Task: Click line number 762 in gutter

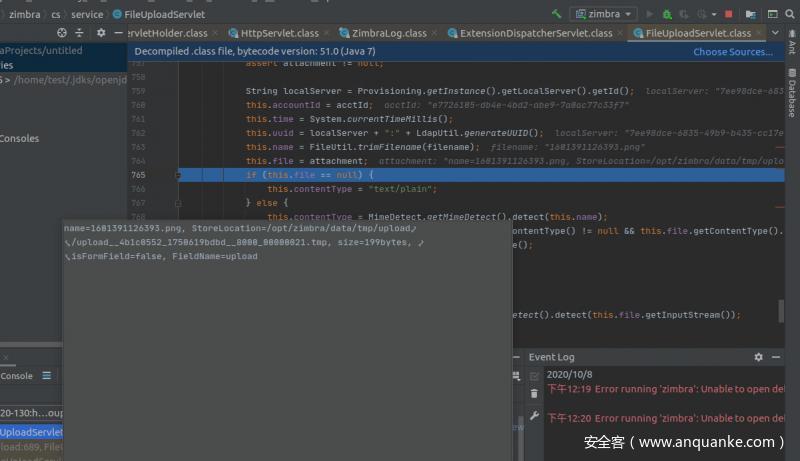Action: [138, 133]
